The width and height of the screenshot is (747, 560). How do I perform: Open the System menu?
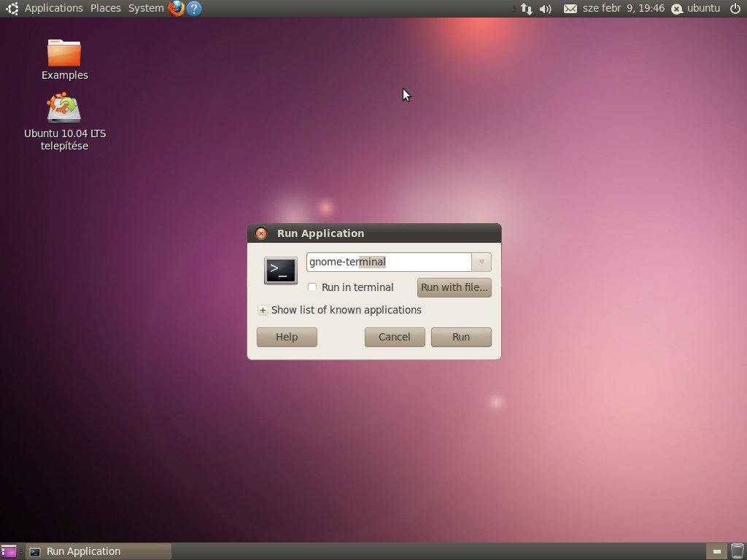click(146, 8)
